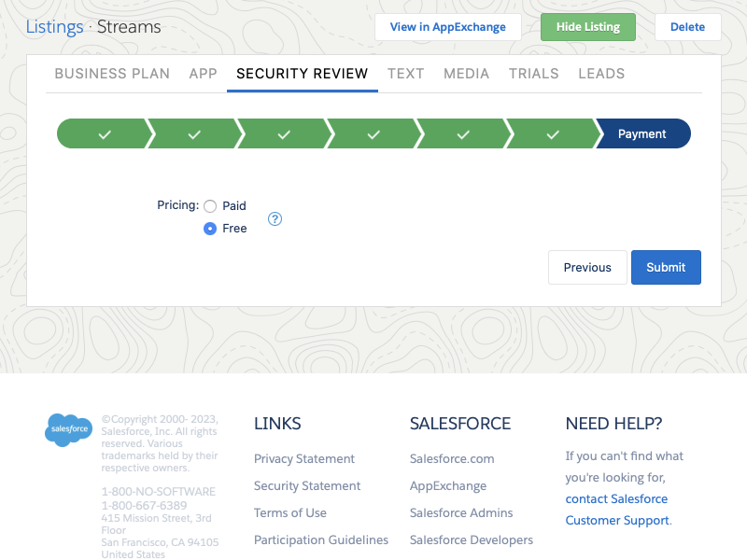Open the Salesforce Developers link

point(472,540)
